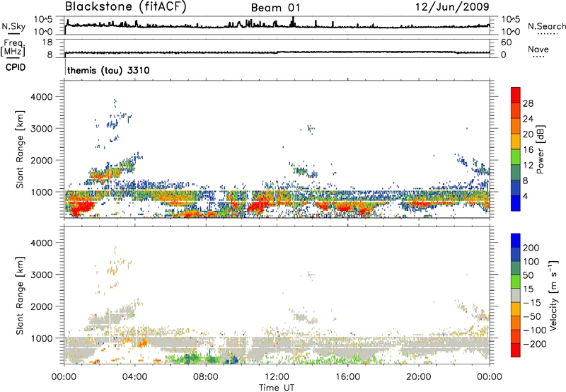Click "Slant Range [km]" label of velocity panel
The width and height of the screenshot is (566, 392).
point(20,295)
